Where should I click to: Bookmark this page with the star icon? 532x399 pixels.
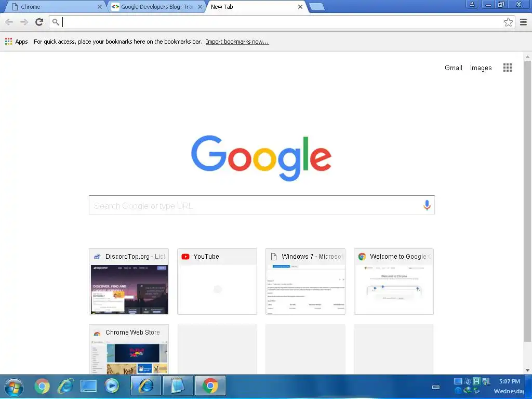tap(508, 22)
